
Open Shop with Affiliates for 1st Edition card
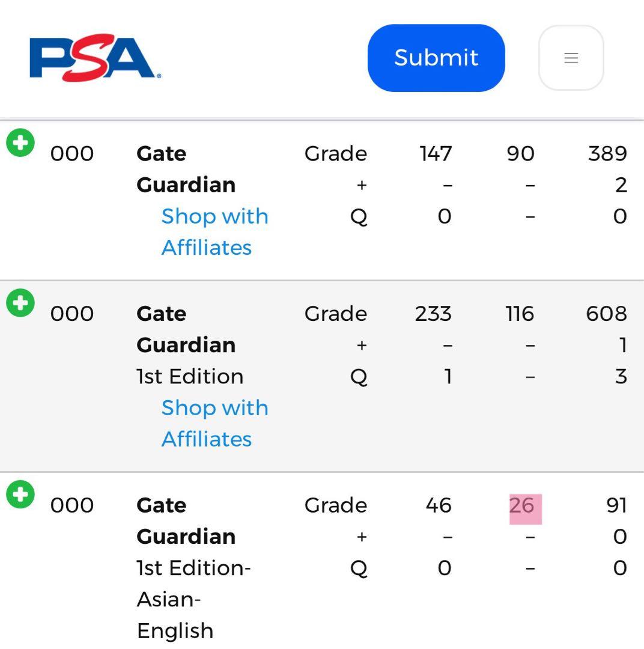point(214,423)
